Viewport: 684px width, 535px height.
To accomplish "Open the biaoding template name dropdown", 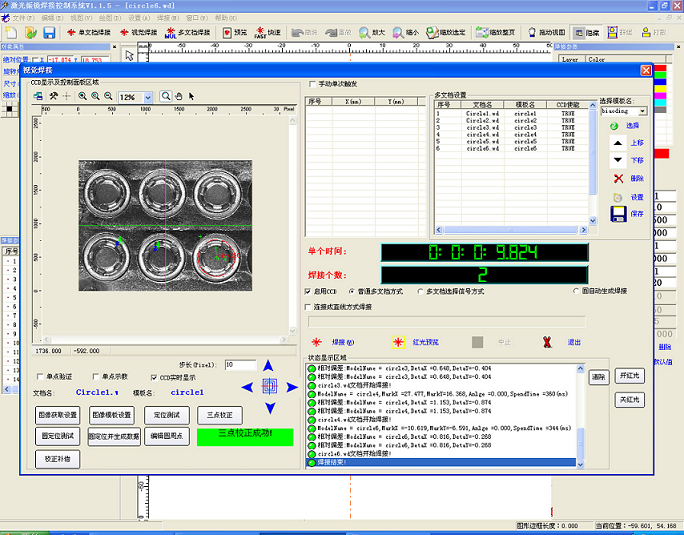I will [x=642, y=111].
